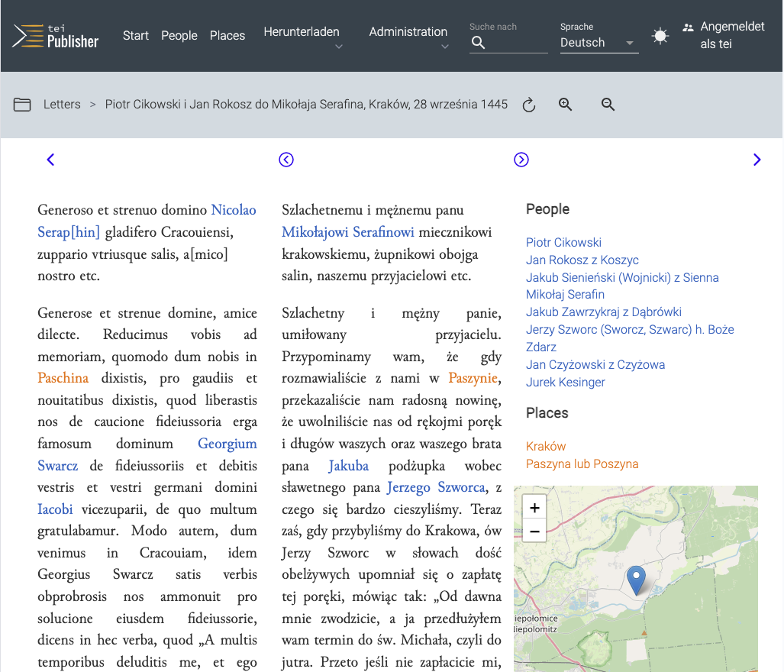784x672 pixels.
Task: Open the Sprache language selector
Action: point(598,43)
